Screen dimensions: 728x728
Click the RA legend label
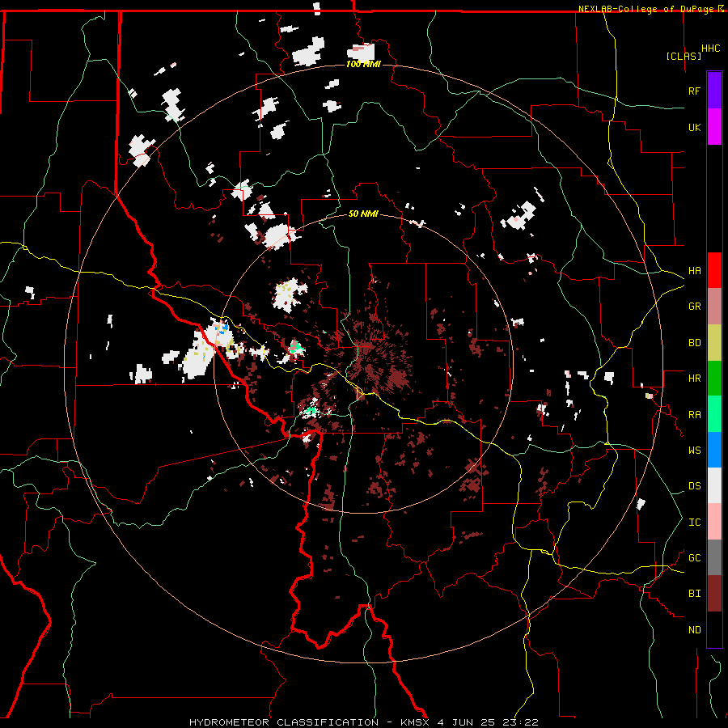click(694, 415)
